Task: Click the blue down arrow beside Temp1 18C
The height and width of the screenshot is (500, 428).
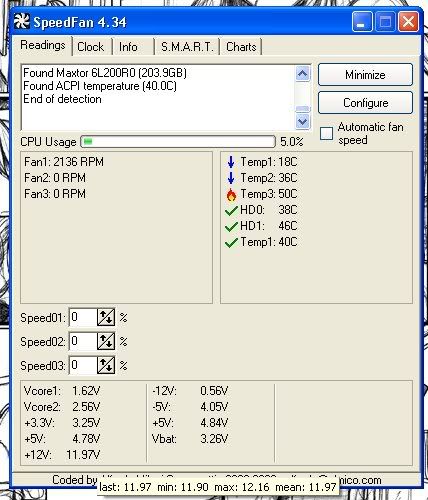Action: coord(231,162)
